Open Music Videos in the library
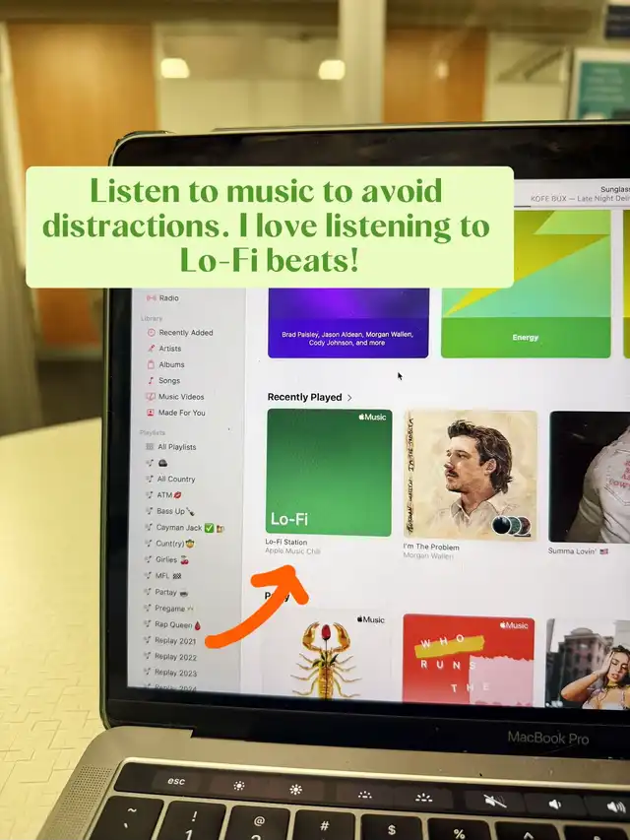630x840 pixels. click(181, 397)
